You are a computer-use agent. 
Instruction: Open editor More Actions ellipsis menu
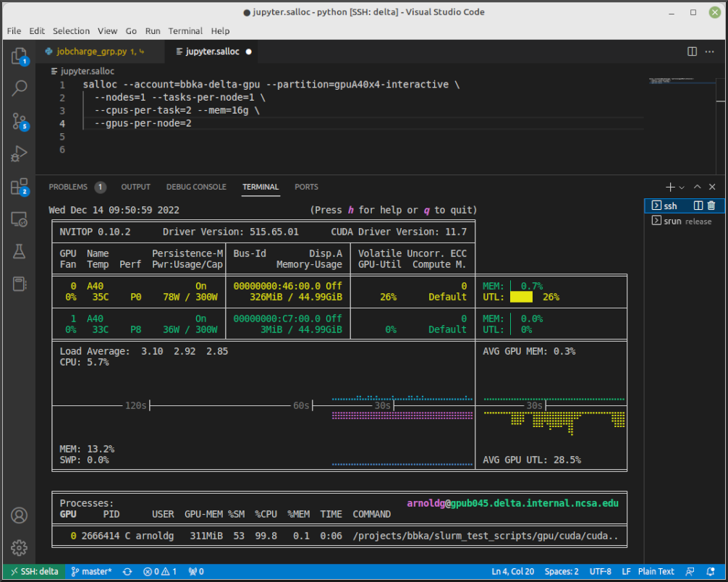pyautogui.click(x=711, y=51)
